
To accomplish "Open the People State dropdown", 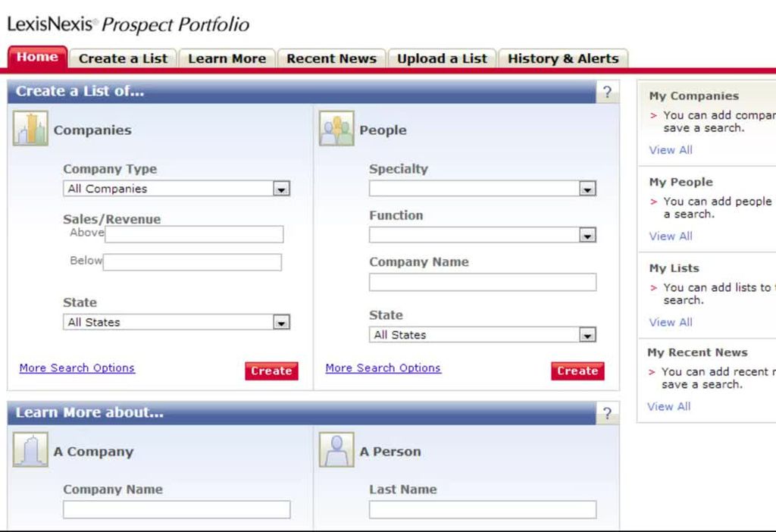I will coord(587,335).
